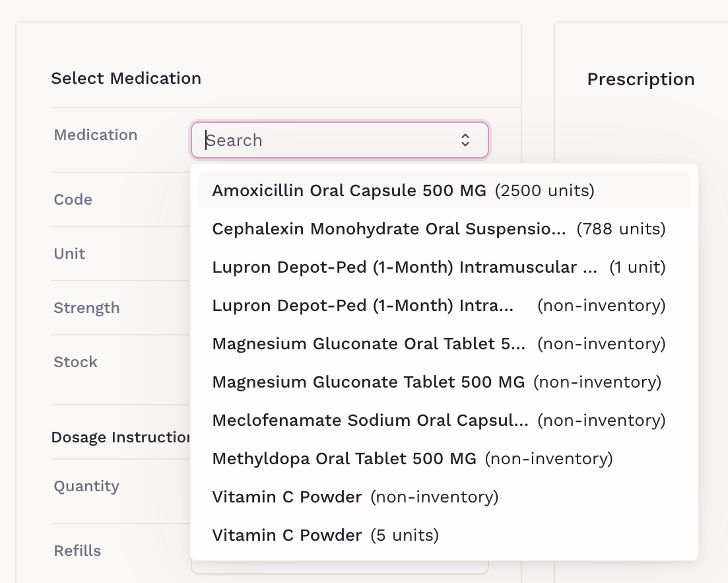Image resolution: width=728 pixels, height=583 pixels.
Task: Select Amoxicillin Oral Capsule 500 MG option
Action: (x=403, y=191)
